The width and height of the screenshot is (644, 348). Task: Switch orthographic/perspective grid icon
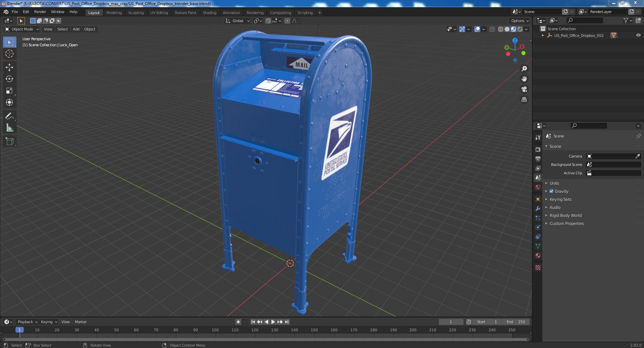[524, 100]
